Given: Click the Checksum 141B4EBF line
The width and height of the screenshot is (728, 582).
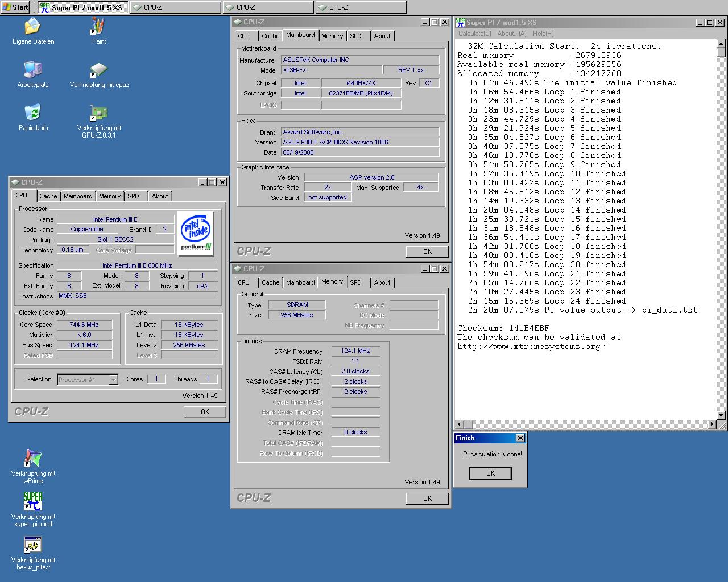Looking at the screenshot, I should [x=503, y=329].
